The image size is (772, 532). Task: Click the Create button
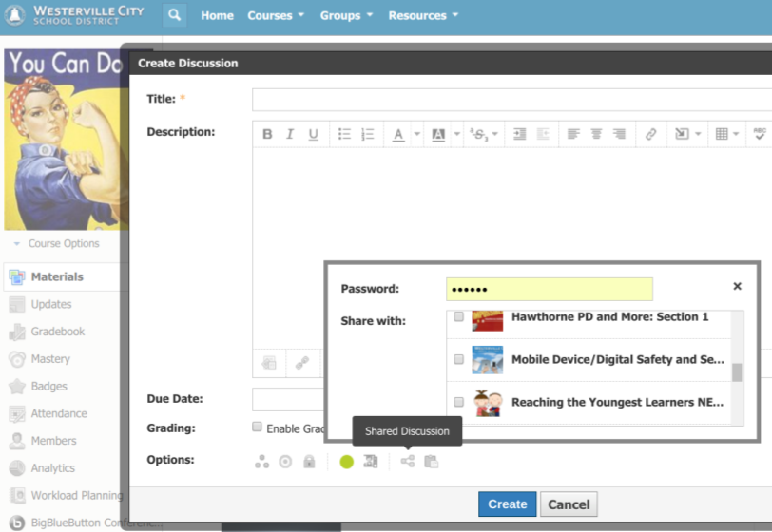pyautogui.click(x=507, y=503)
